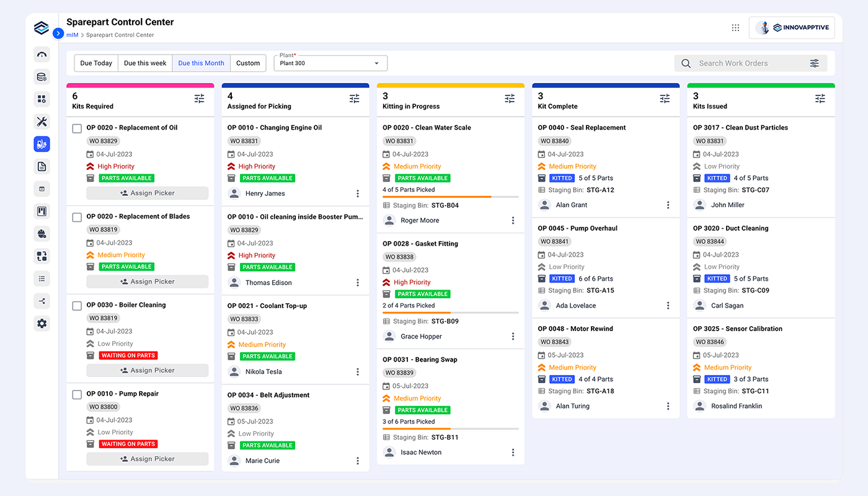The image size is (868, 496).
Task: Open the kanban board sidebar icon
Action: (x=42, y=211)
